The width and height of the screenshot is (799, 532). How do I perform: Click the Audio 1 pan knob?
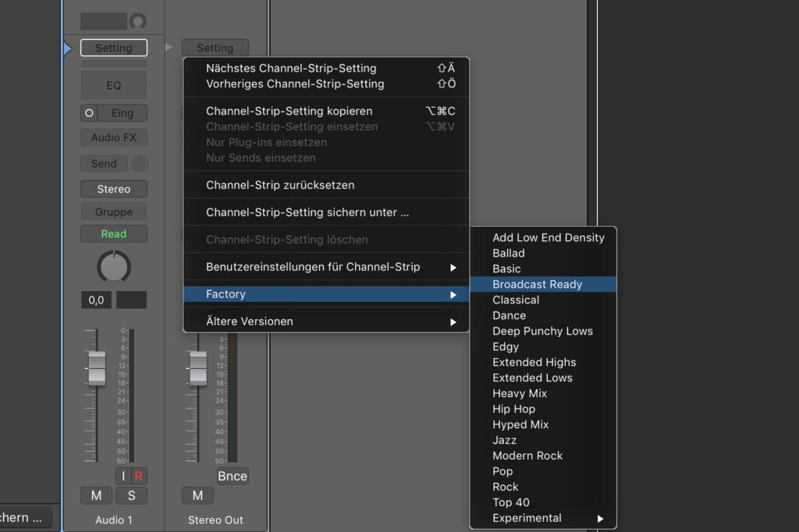114,267
